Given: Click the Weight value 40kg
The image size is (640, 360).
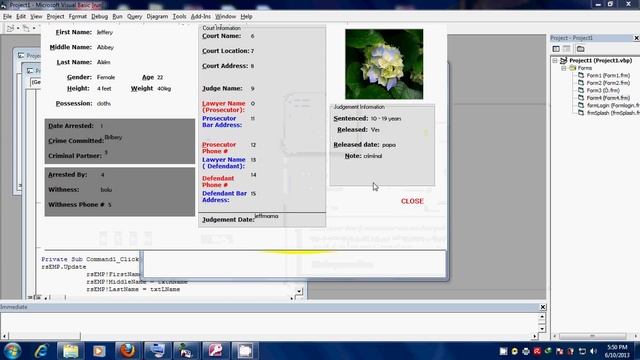Looking at the screenshot, I should (164, 89).
